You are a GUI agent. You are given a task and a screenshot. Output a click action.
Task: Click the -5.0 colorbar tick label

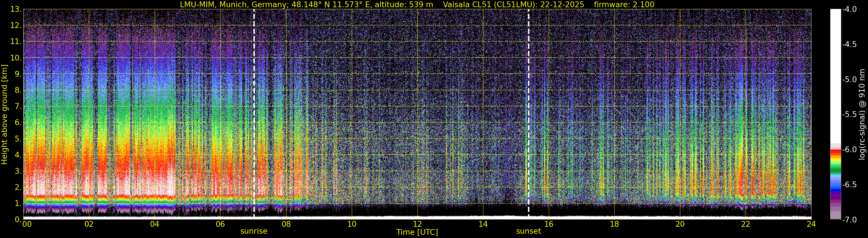point(849,80)
